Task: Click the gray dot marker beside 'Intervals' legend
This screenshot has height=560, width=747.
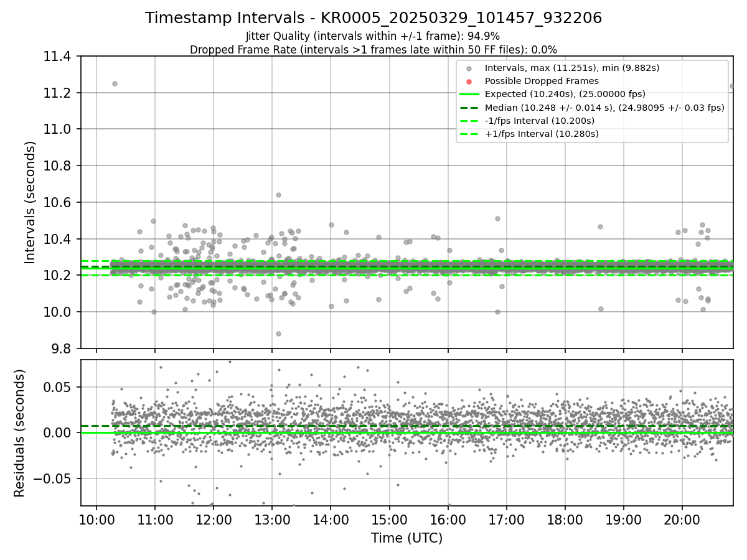Action: tap(469, 68)
